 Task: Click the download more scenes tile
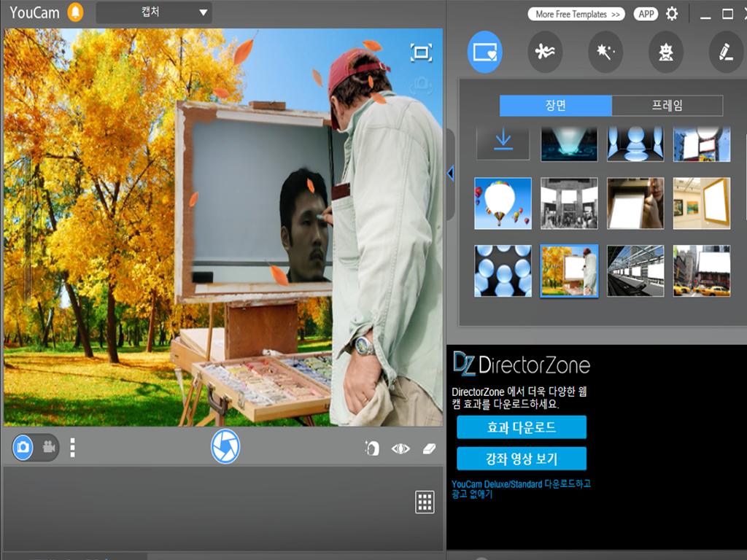[503, 144]
